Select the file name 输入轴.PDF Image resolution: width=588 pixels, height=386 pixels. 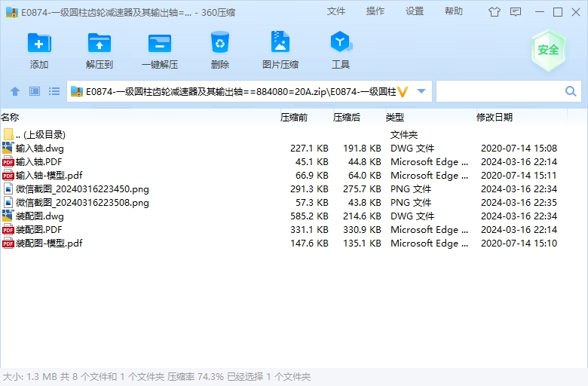pyautogui.click(x=38, y=161)
